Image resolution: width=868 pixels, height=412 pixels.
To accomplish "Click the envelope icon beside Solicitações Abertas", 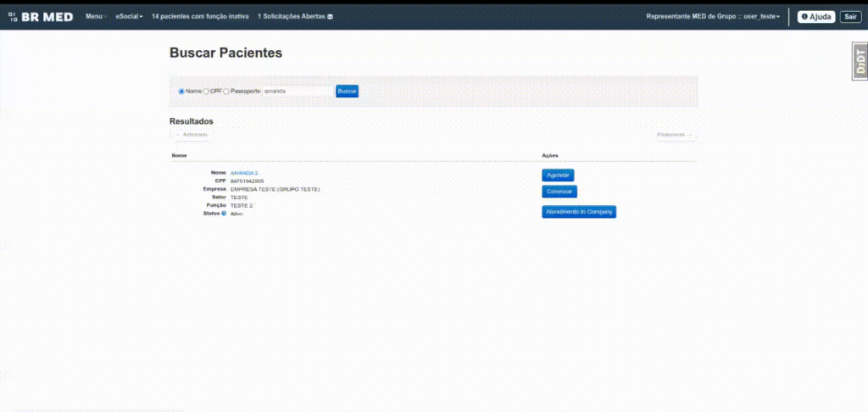I will [330, 17].
